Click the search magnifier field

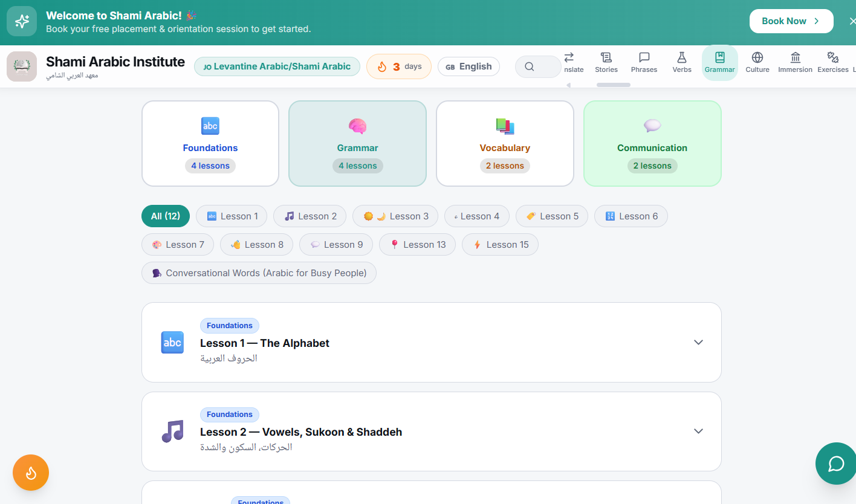(x=538, y=66)
